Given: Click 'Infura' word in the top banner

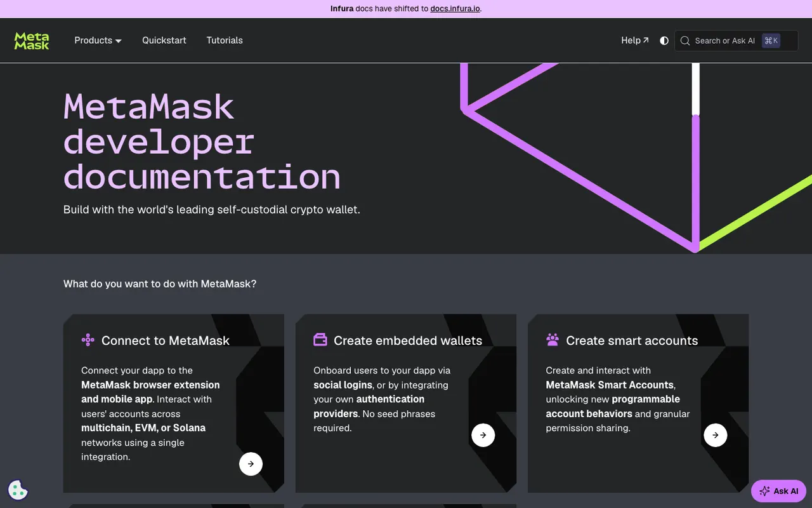Looking at the screenshot, I should tap(342, 9).
